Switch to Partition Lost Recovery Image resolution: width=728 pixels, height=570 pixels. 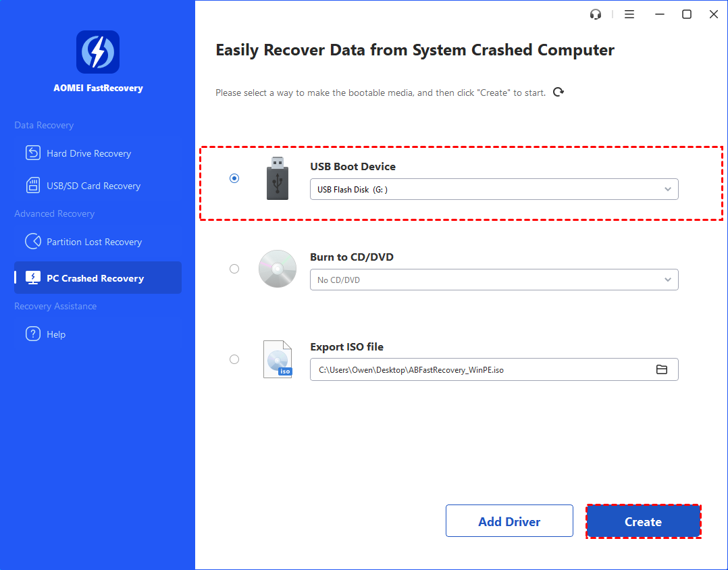94,242
